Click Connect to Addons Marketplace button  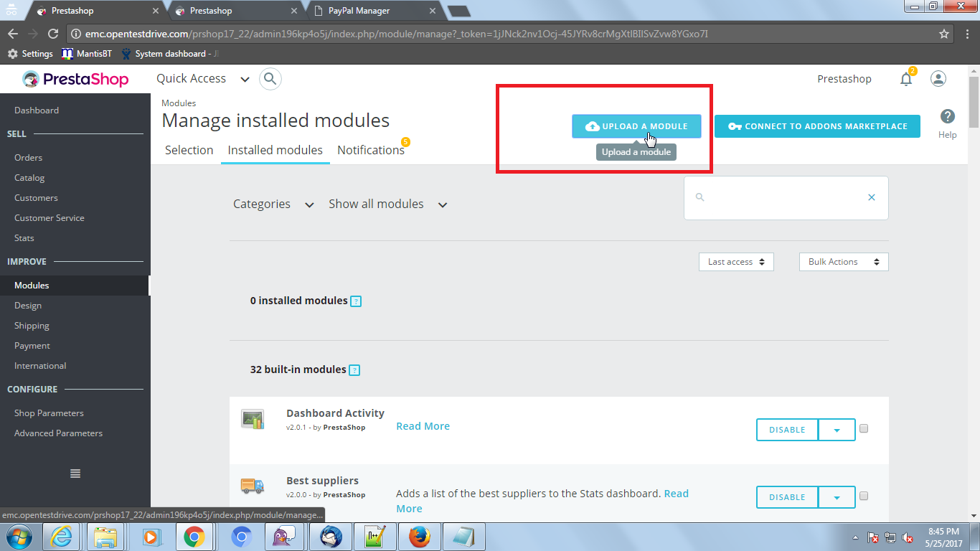817,126
